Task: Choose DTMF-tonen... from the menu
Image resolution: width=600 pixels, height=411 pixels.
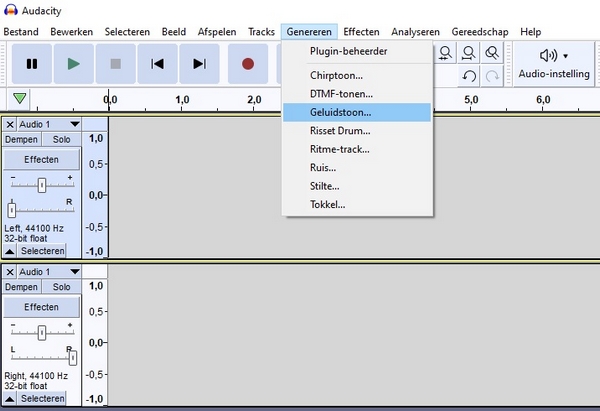Action: [x=357, y=94]
